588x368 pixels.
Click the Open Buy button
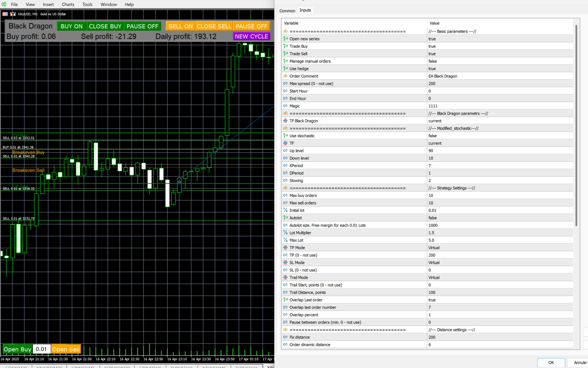17,349
